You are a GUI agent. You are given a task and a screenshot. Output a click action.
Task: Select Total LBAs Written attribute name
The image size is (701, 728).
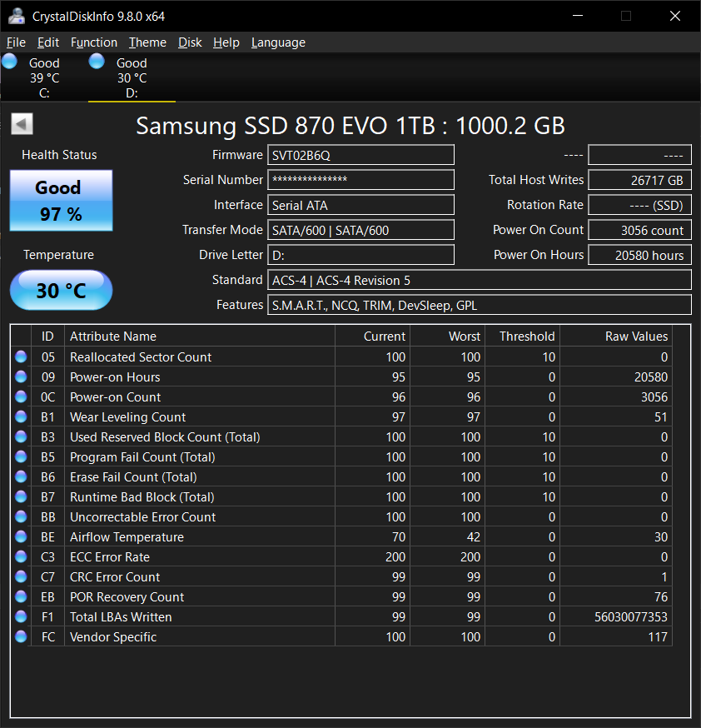121,616
